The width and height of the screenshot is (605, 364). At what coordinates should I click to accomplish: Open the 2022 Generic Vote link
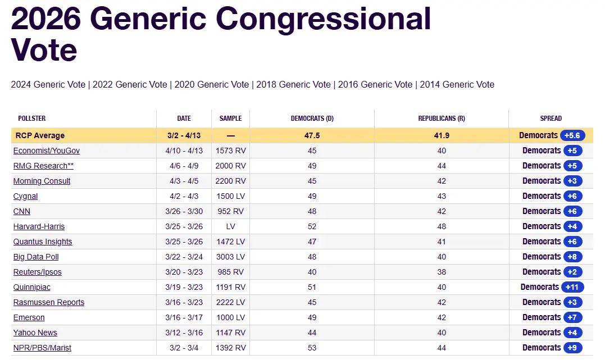pos(130,85)
